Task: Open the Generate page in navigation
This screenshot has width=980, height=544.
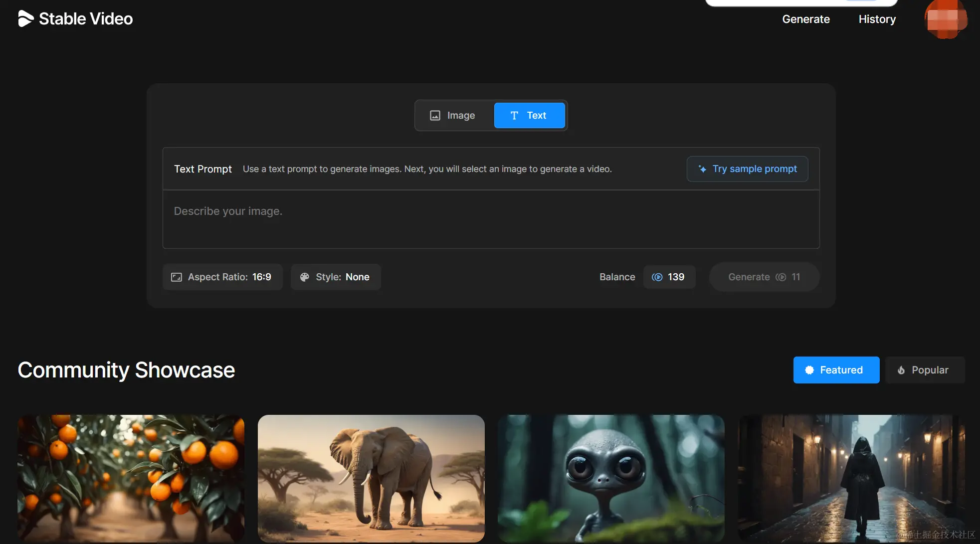Action: (806, 19)
